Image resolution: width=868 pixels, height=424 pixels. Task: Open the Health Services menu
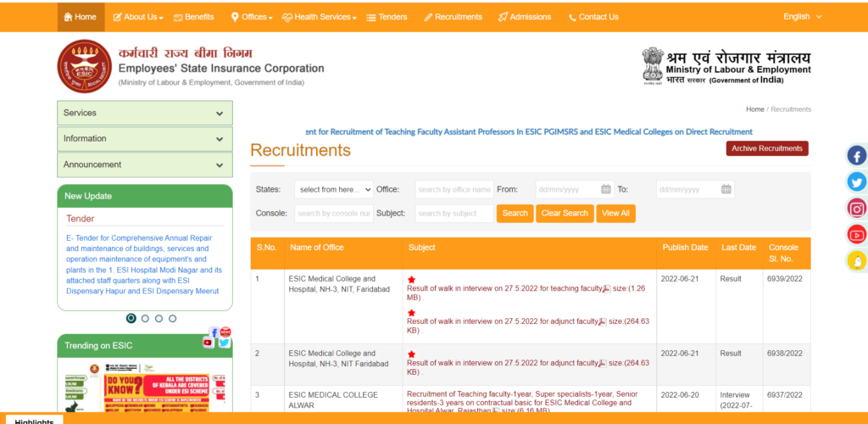coord(319,17)
